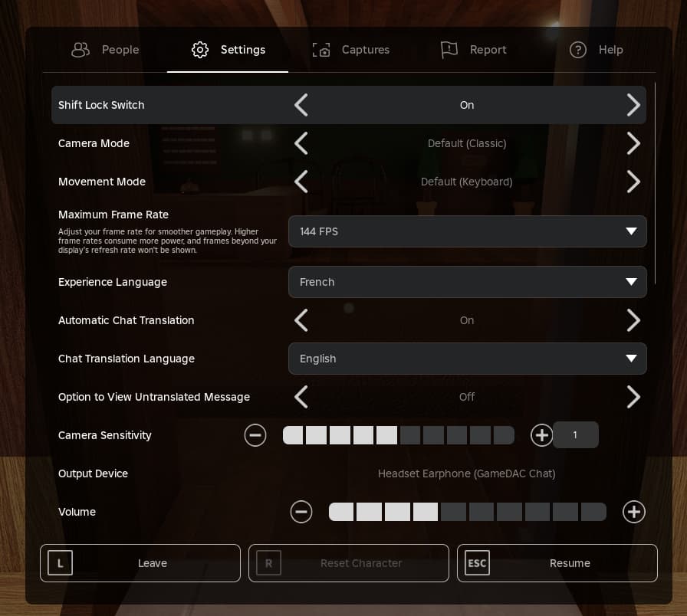This screenshot has width=687, height=616.
Task: Click the L key icon
Action: click(60, 563)
